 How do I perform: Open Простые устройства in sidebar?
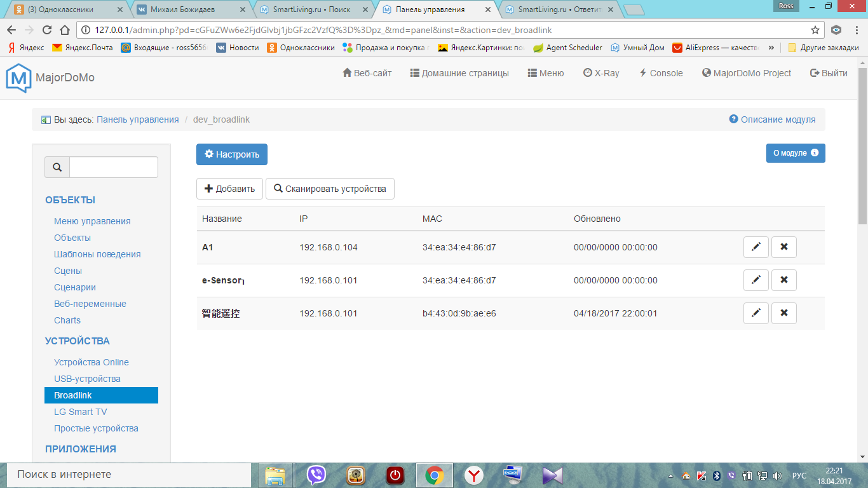[x=96, y=428]
